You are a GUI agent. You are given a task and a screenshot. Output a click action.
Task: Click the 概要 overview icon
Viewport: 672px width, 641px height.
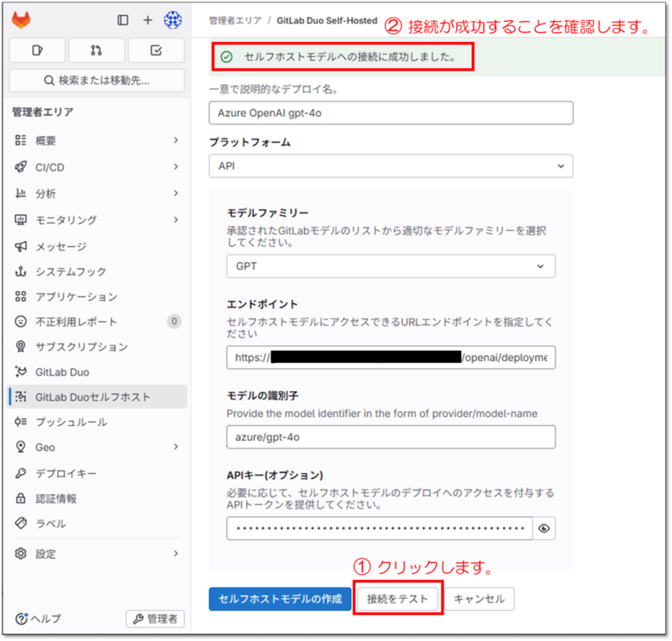(20, 140)
